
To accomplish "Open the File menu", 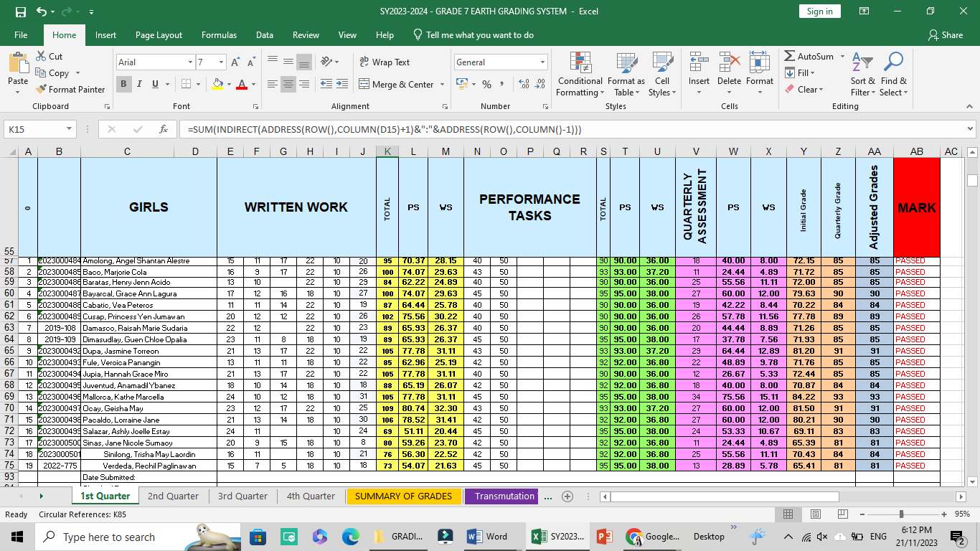I will (x=21, y=35).
